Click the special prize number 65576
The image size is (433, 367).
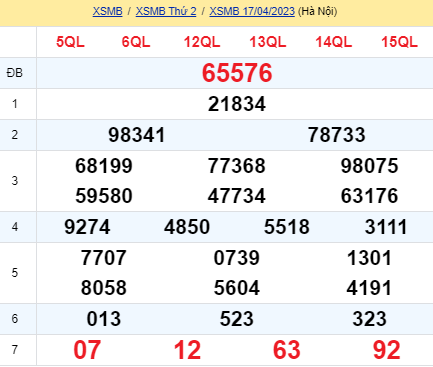click(x=237, y=73)
